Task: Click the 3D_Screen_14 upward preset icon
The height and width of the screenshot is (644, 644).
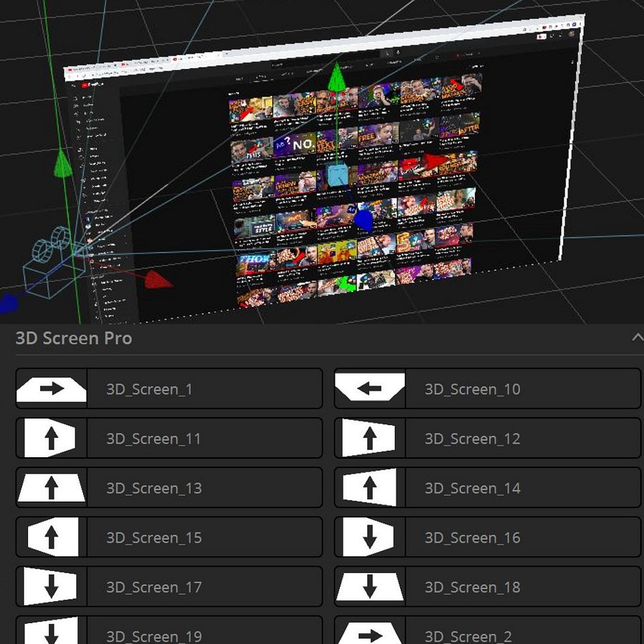Action: coord(370,487)
